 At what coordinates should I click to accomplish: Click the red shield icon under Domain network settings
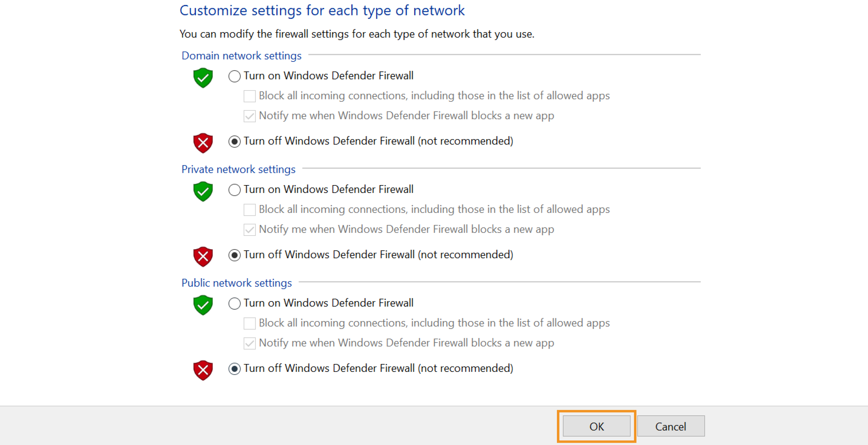[203, 143]
